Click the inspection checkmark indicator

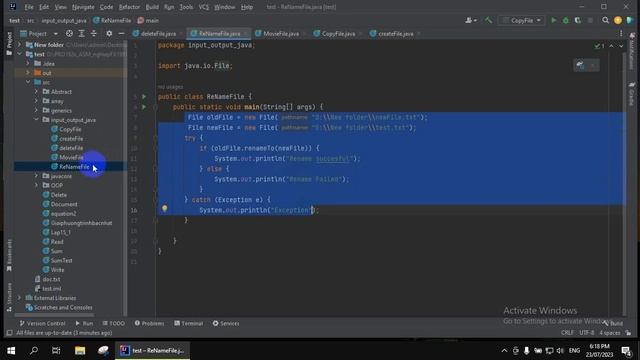pyautogui.click(x=599, y=46)
